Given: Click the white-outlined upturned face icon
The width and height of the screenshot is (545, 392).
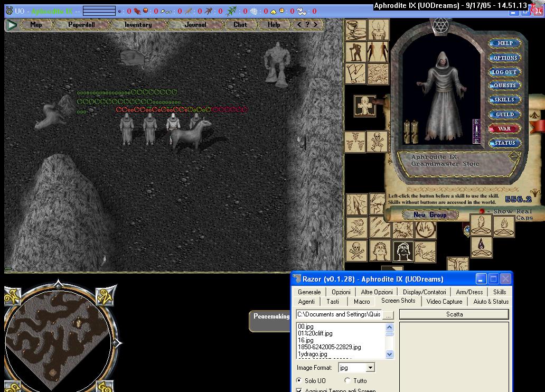Looking at the screenshot, I should pos(403,251).
